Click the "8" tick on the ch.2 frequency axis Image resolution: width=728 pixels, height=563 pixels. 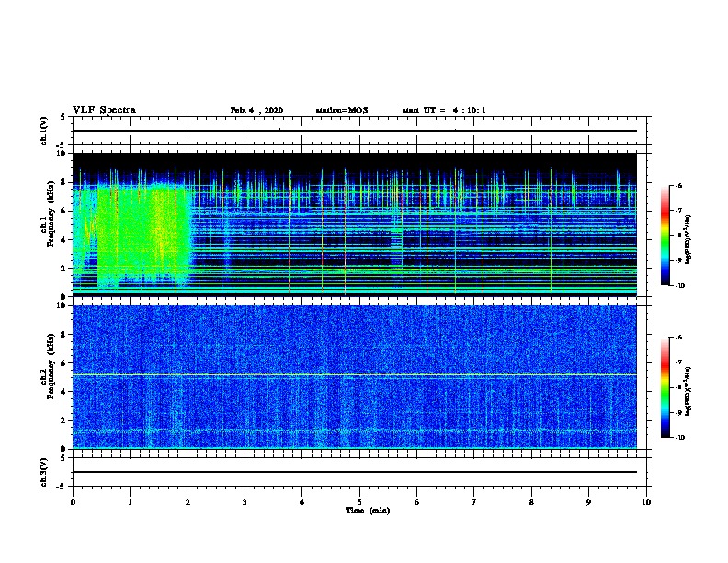tap(63, 335)
